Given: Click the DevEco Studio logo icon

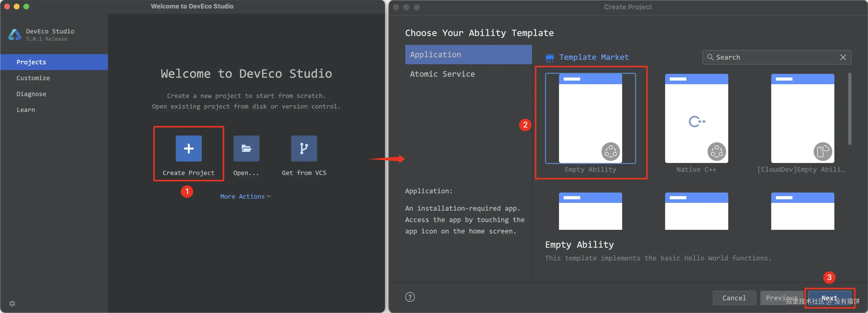Looking at the screenshot, I should tap(14, 34).
